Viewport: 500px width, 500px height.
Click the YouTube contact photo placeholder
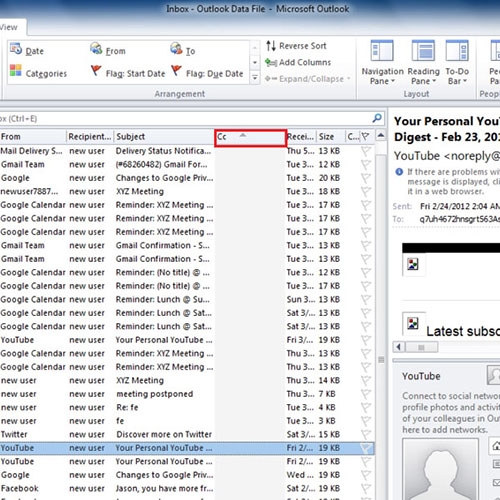440,469
